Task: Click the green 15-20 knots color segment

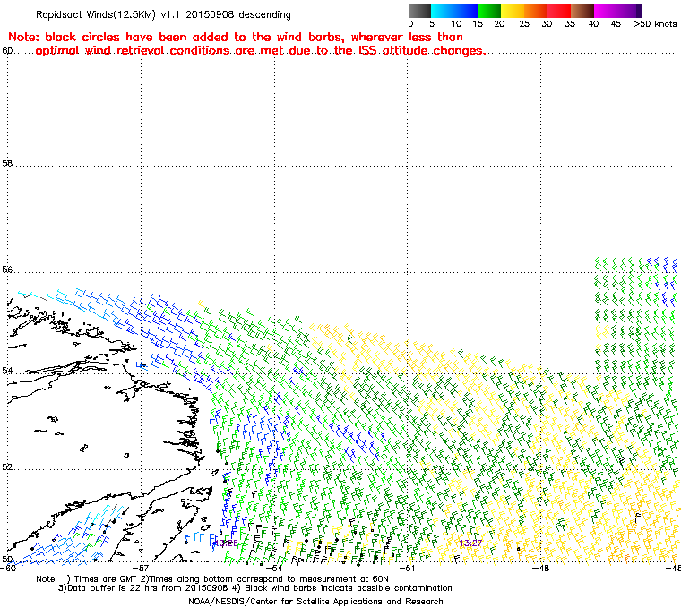Action: tap(489, 11)
